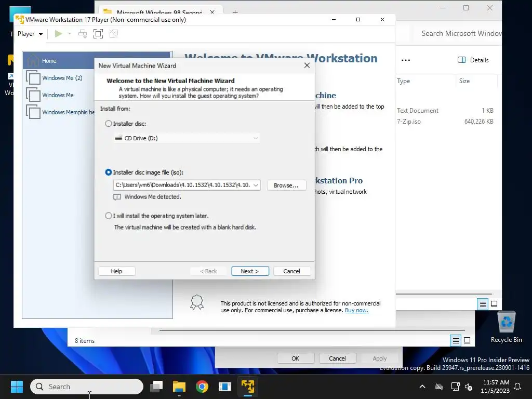Image resolution: width=532 pixels, height=399 pixels.
Task: Click the Enter full screen mode icon
Action: 98,34
